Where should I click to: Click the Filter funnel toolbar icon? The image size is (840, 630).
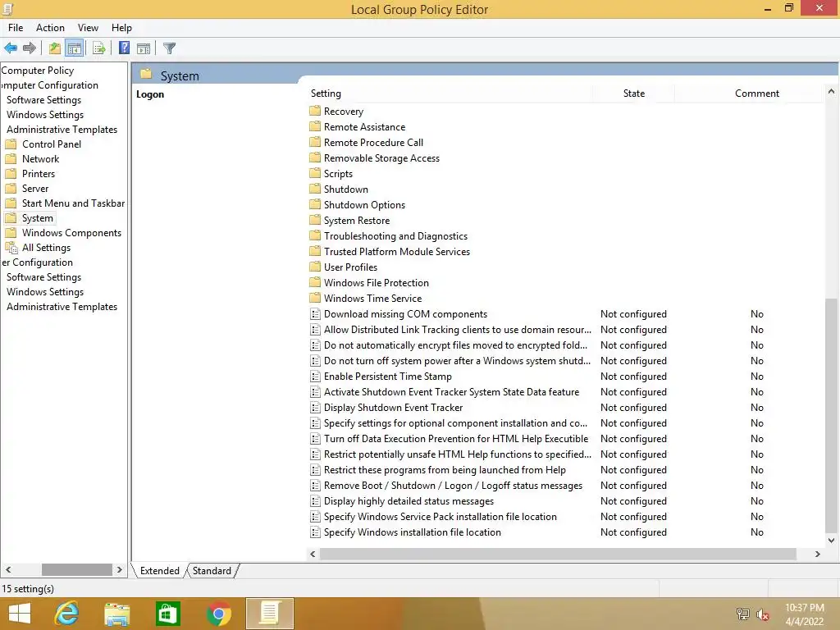(169, 48)
